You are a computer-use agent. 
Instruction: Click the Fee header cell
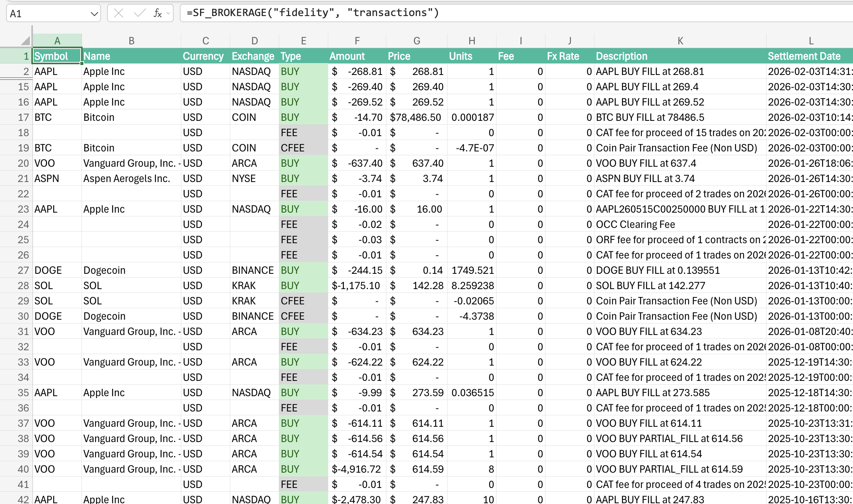tap(521, 56)
